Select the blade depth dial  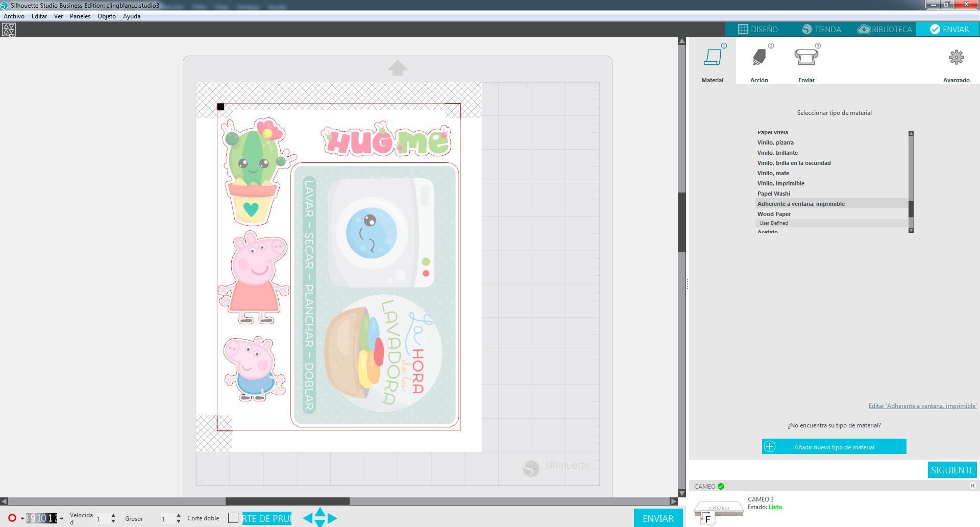42,518
